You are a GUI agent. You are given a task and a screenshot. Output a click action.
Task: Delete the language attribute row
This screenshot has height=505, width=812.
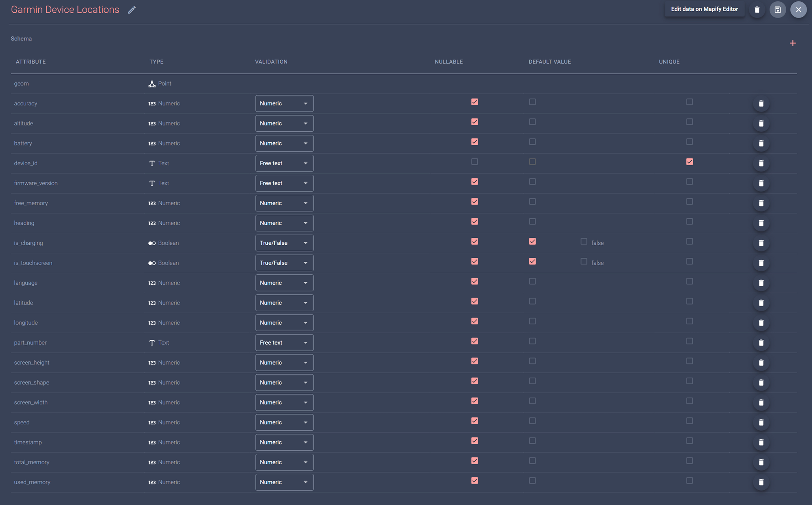tap(761, 283)
